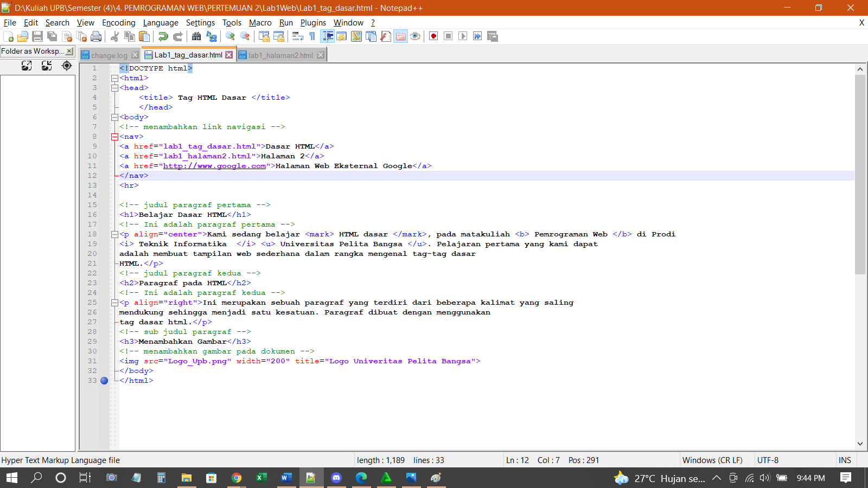Click Windows (CR LF) in status bar

712,460
